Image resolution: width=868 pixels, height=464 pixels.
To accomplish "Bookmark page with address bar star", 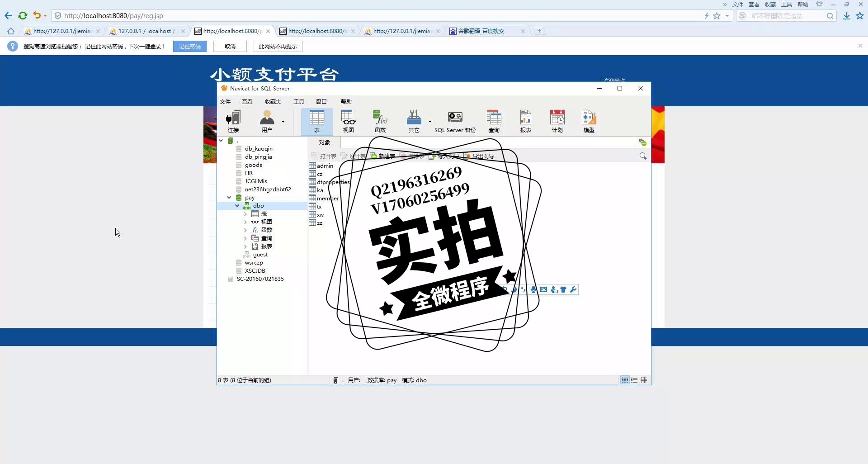I will [717, 16].
